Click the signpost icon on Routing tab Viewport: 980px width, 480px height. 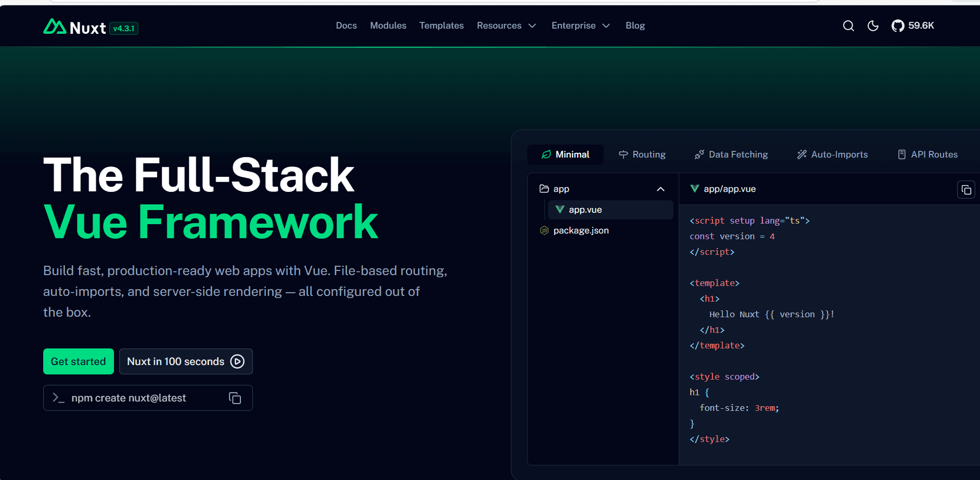pyautogui.click(x=623, y=154)
